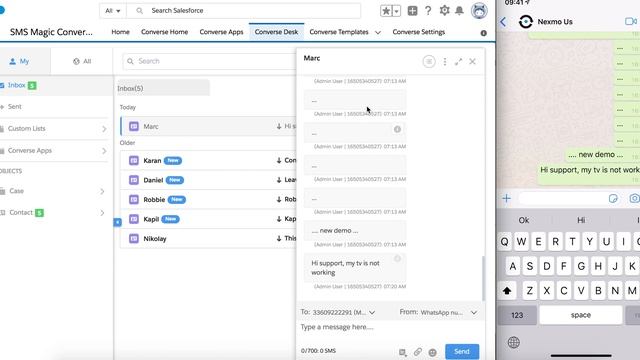This screenshot has width=640, height=360.
Task: Tap the WhatsApp plus attachment icon
Action: [507, 198]
